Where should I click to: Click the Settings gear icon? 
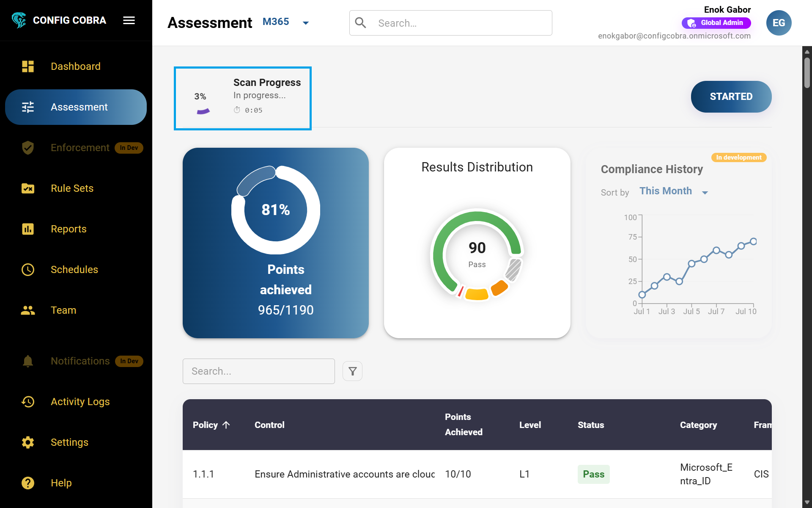click(28, 442)
